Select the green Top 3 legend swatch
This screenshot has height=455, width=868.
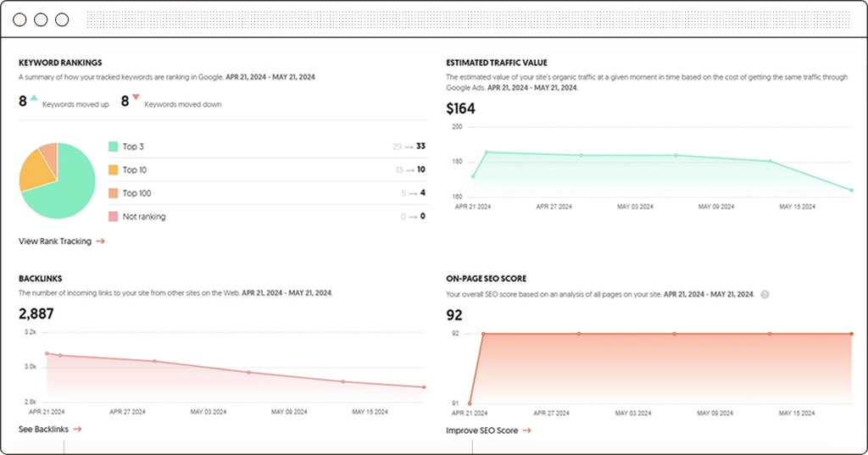(x=113, y=147)
